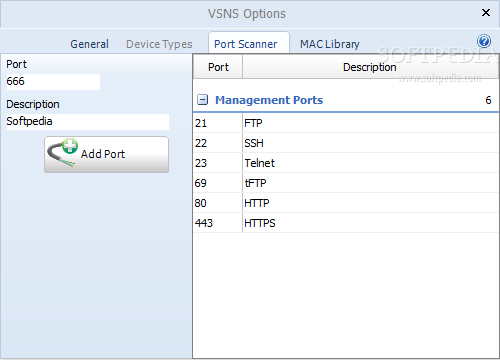Select the port 69 tFTP row

coord(346,183)
